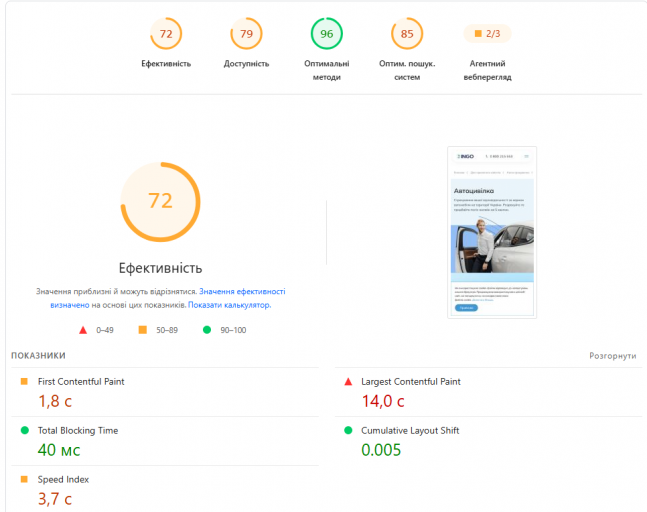647x512 pixels.
Task: Click the green circle 90–100 legend icon
Action: 207,330
